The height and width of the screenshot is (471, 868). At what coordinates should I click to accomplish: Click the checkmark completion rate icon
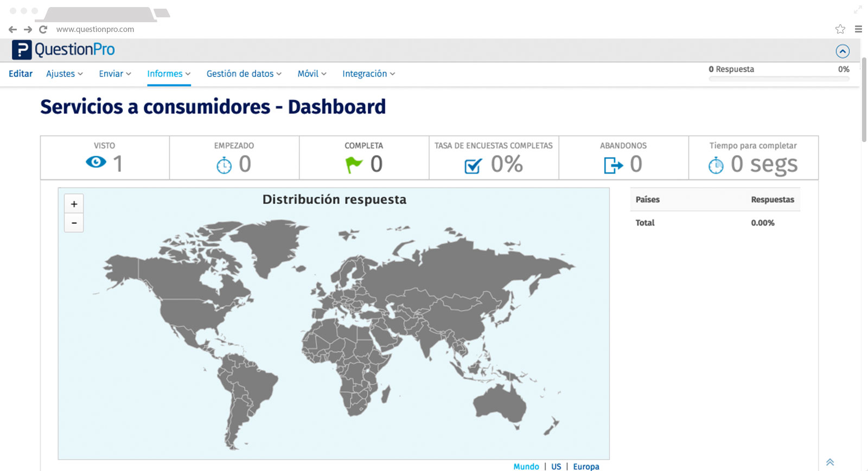tap(473, 165)
